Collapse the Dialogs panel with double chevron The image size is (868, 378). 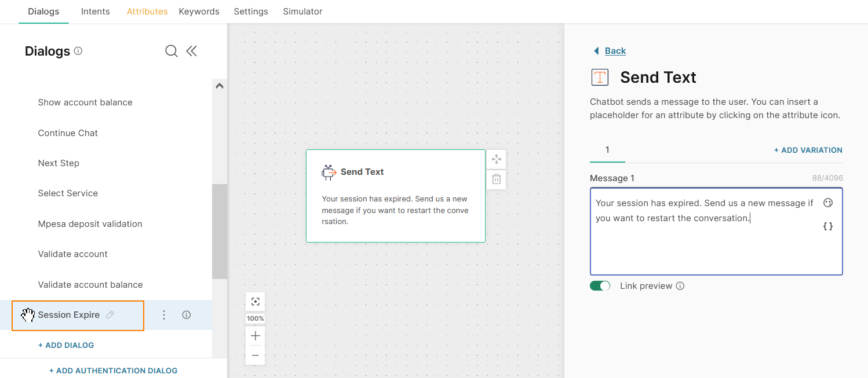click(192, 52)
